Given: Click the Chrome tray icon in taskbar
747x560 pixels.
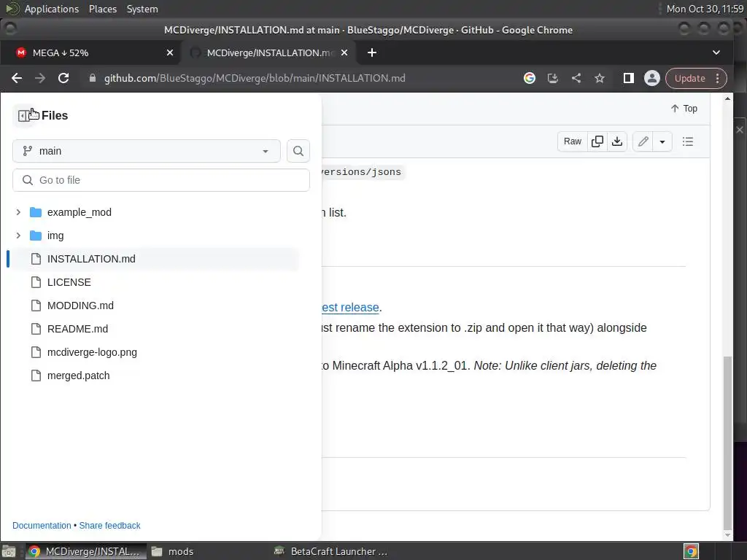Looking at the screenshot, I should pyautogui.click(x=691, y=551).
